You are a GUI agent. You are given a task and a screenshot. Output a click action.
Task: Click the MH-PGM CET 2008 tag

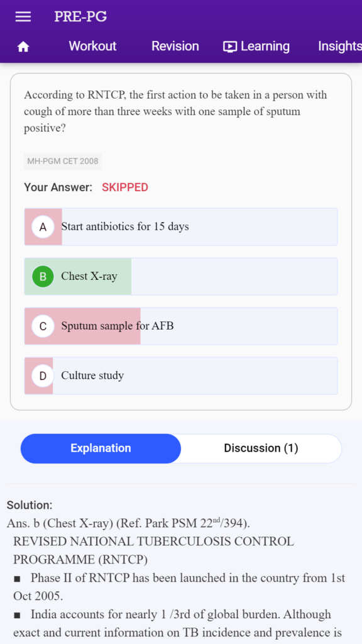click(63, 162)
